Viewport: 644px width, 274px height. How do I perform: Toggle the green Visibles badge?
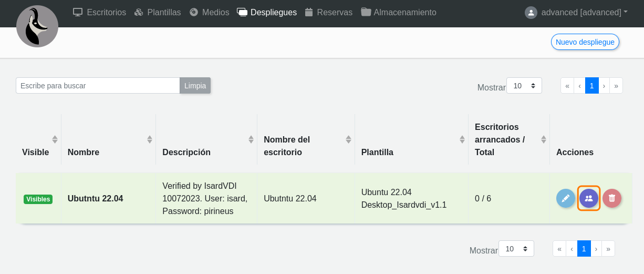pyautogui.click(x=38, y=199)
